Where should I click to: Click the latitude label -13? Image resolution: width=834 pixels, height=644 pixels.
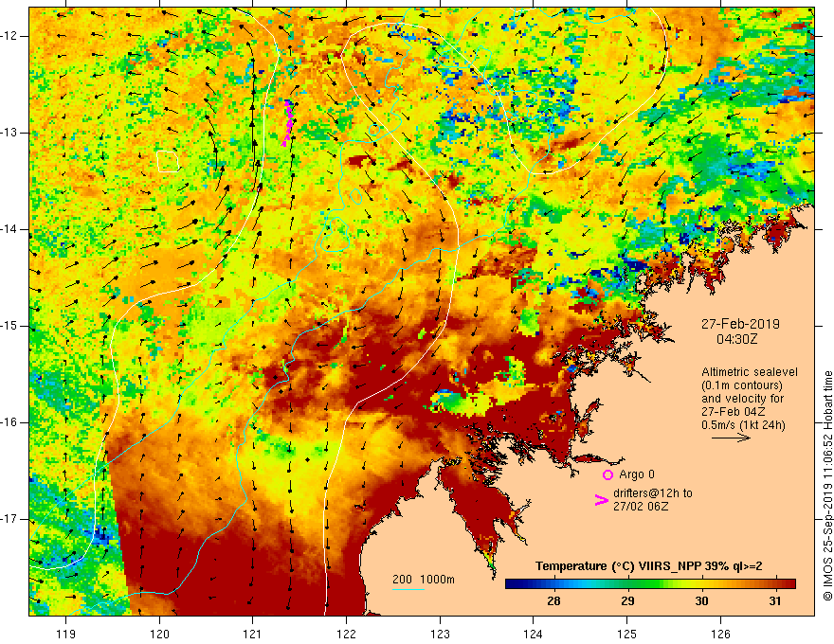click(x=9, y=133)
